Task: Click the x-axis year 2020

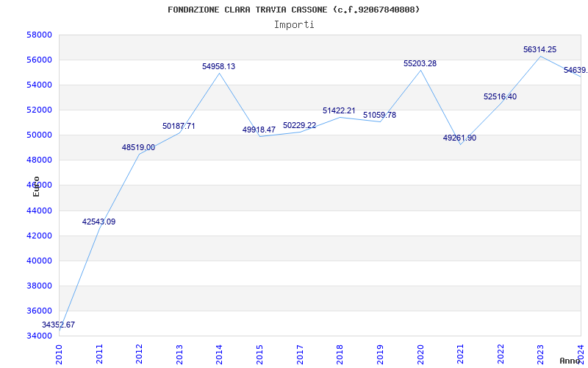Action: [420, 355]
